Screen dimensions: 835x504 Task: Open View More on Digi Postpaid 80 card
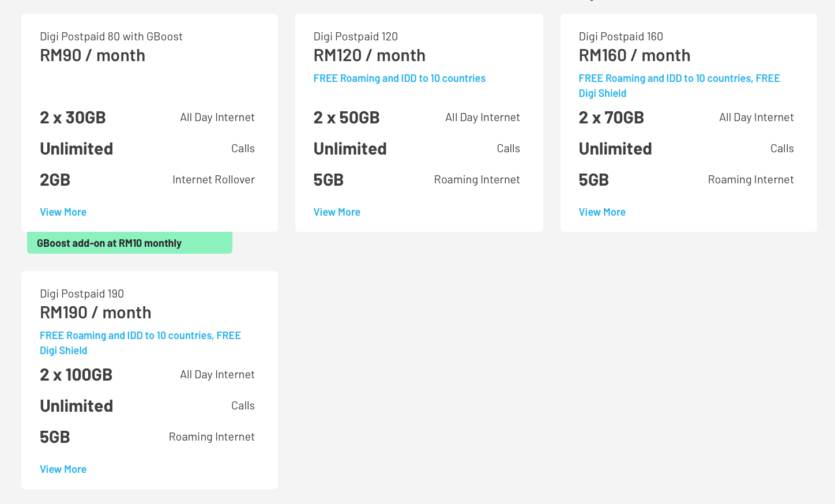[x=63, y=212]
